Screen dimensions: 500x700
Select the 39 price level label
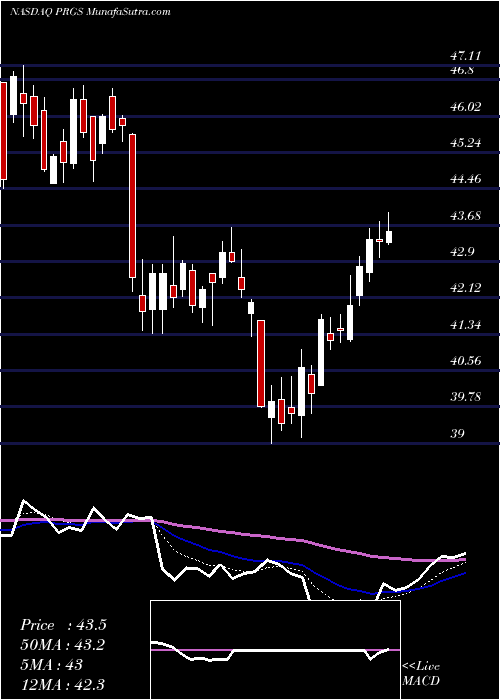[458, 433]
